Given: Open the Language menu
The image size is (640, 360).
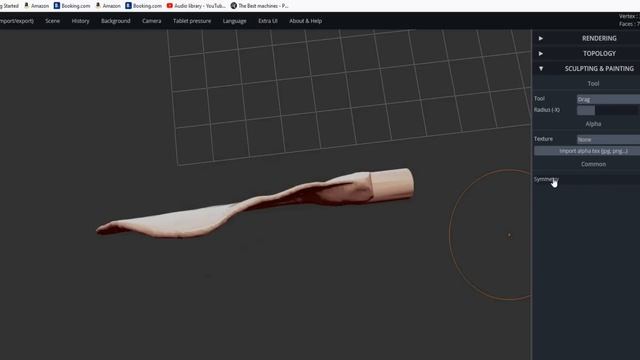Looking at the screenshot, I should (x=234, y=21).
